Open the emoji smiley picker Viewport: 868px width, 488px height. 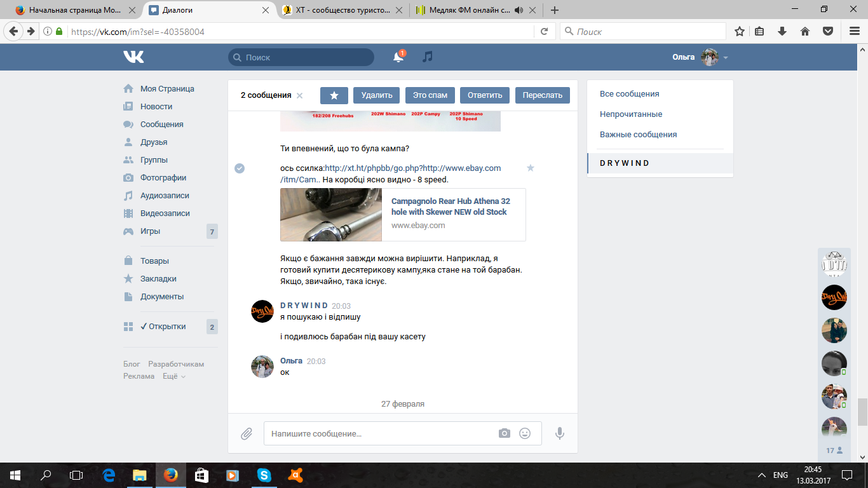(x=525, y=433)
